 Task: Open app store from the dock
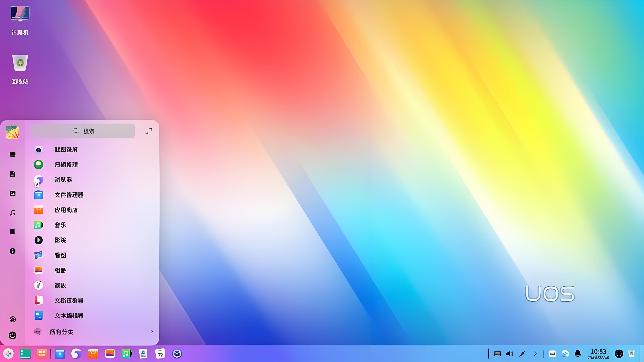point(93,354)
